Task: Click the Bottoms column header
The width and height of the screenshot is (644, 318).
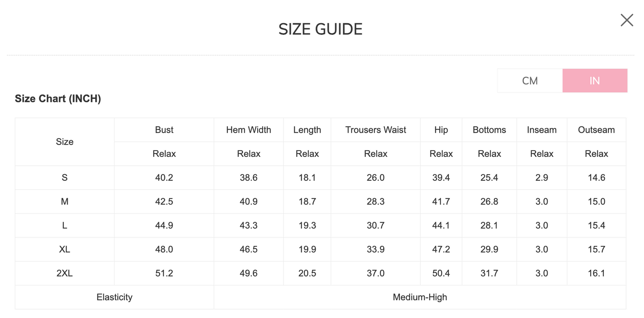Action: pos(489,130)
